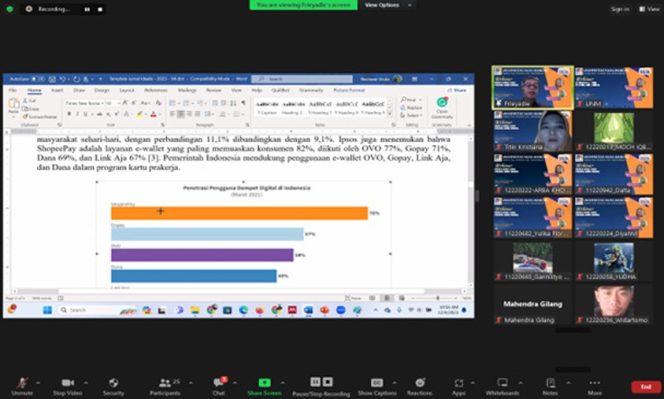
Task: Open the View Options dropdown at top
Action: 387,5
